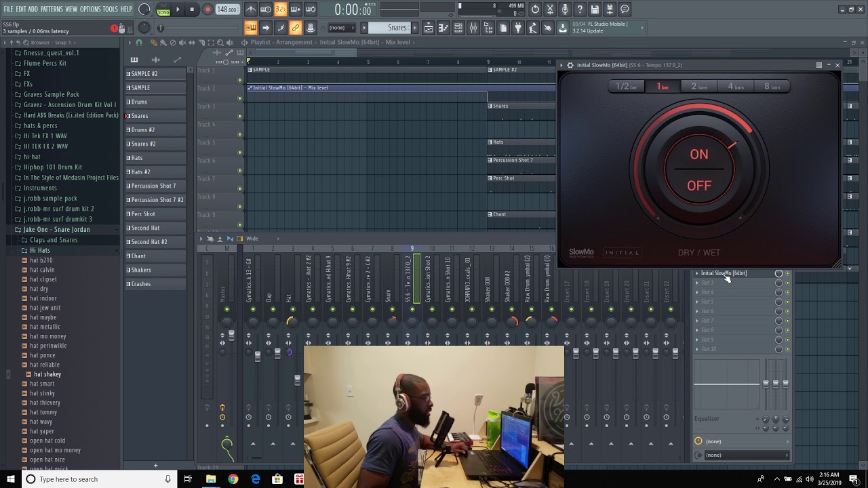Open the chat bubble info icon
This screenshot has width=868, height=488.
[x=625, y=9]
